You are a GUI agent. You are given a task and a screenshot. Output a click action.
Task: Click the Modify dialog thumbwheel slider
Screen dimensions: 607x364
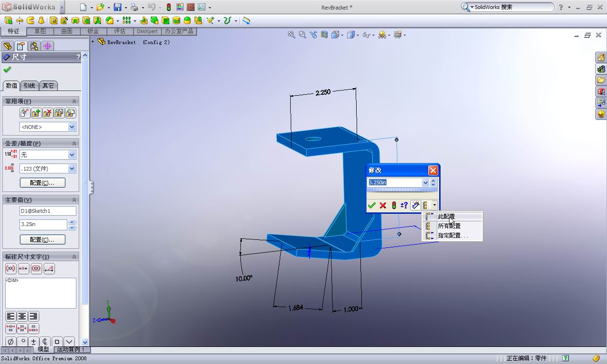(x=402, y=190)
